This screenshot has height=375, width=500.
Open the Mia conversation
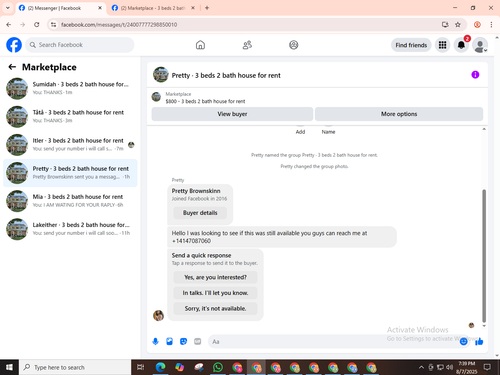coord(70,201)
